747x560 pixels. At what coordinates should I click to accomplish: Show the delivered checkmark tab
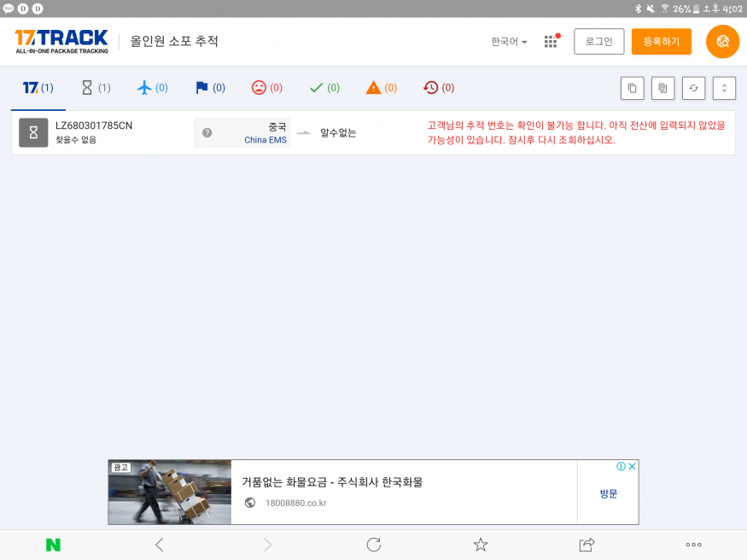click(324, 88)
